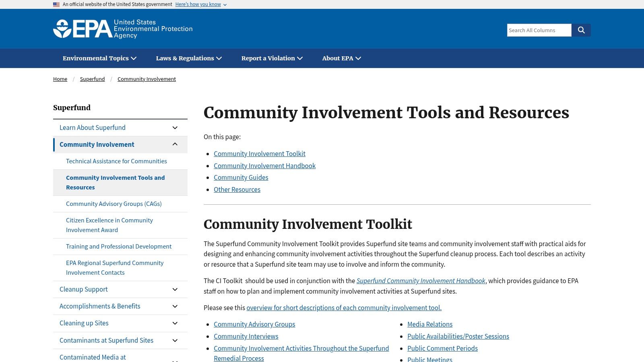Open EPA Regional Superfund Community Involvement Contacts

tap(115, 268)
